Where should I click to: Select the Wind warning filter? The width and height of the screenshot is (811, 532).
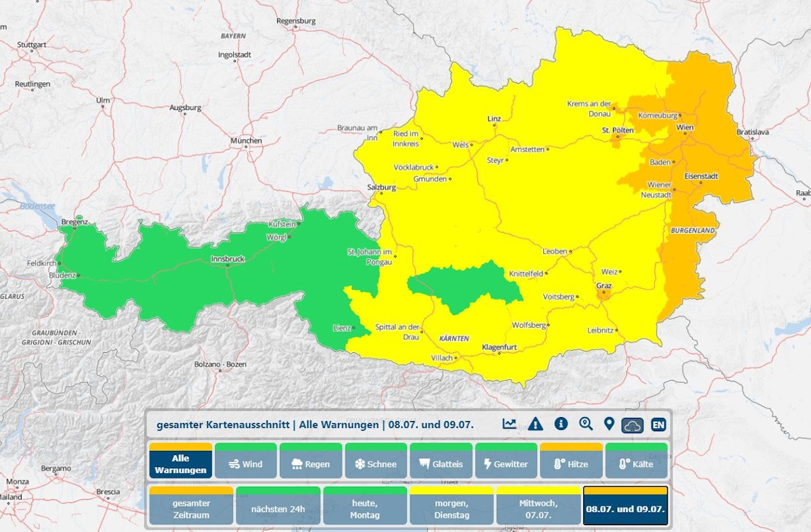[246, 461]
